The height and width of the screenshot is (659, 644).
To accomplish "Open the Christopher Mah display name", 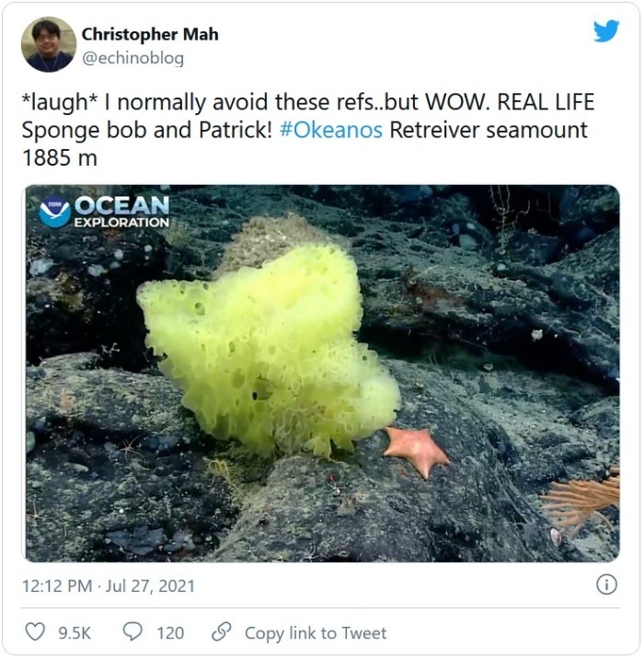I will [x=150, y=34].
